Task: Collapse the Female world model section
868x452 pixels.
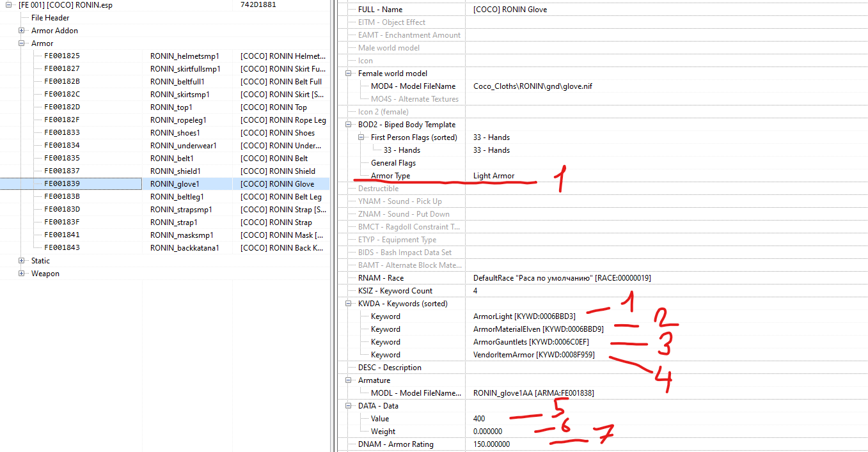Action: click(x=349, y=74)
